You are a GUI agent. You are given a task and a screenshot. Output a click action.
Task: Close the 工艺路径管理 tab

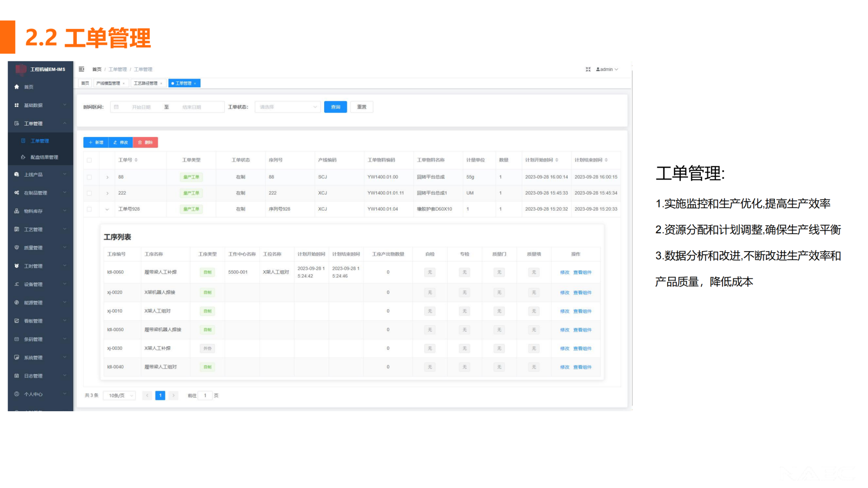(x=161, y=84)
